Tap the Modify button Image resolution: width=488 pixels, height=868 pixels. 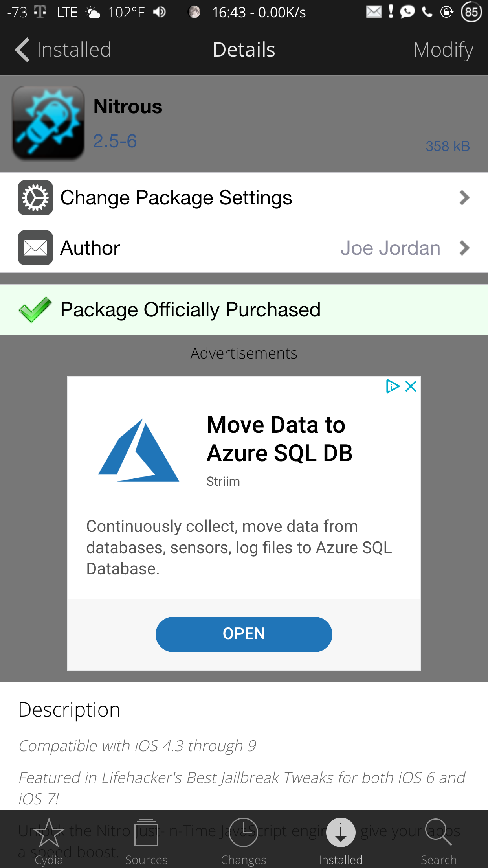click(443, 50)
